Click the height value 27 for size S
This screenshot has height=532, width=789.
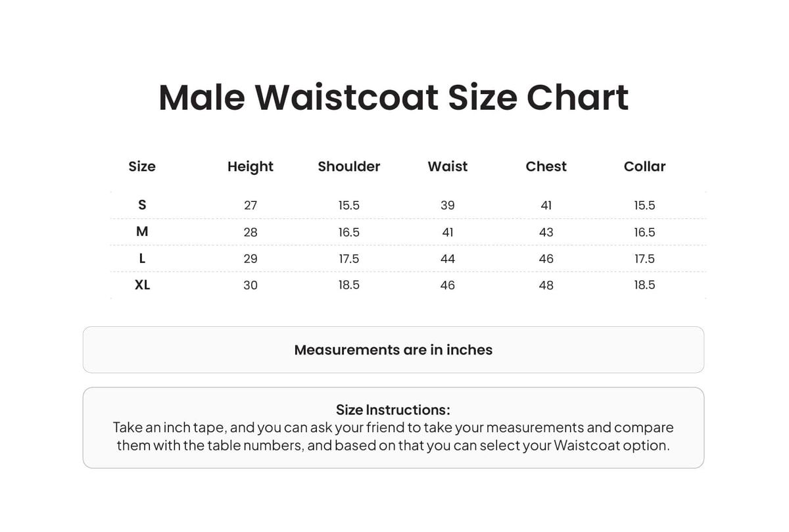tap(251, 205)
